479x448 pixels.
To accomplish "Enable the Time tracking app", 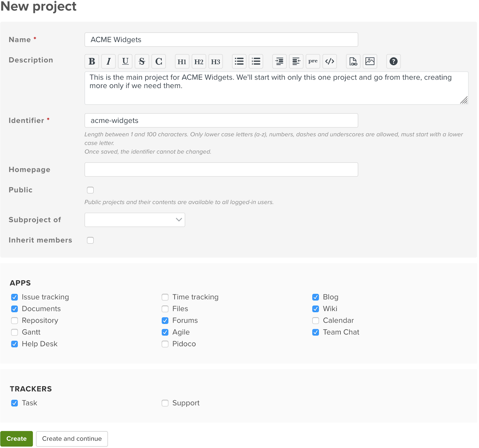I will pyautogui.click(x=165, y=297).
